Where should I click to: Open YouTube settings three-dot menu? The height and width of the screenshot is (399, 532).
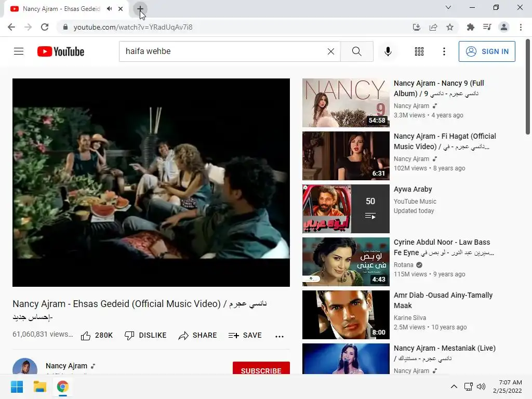[444, 51]
